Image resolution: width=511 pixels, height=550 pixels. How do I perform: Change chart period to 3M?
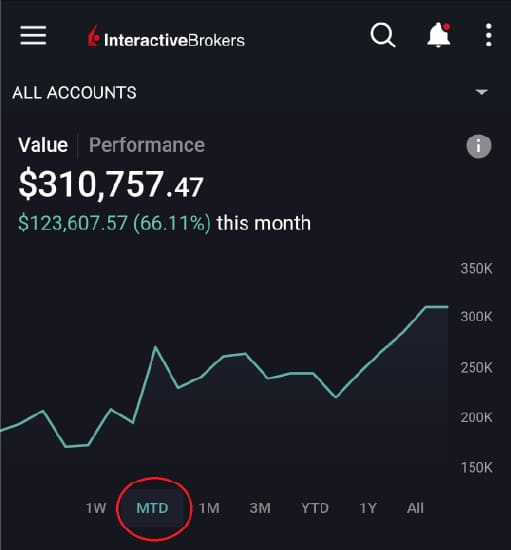coord(260,508)
